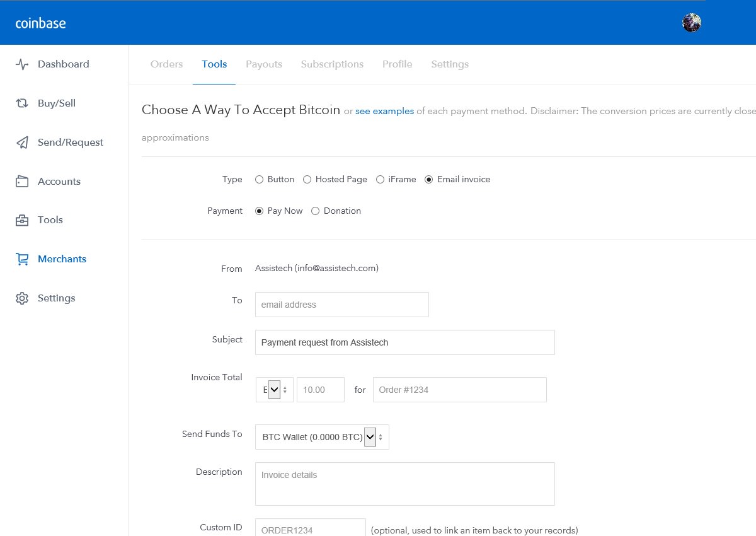Screen dimensions: 756x536
Task: Click the Accounts wallet icon
Action: click(x=22, y=182)
